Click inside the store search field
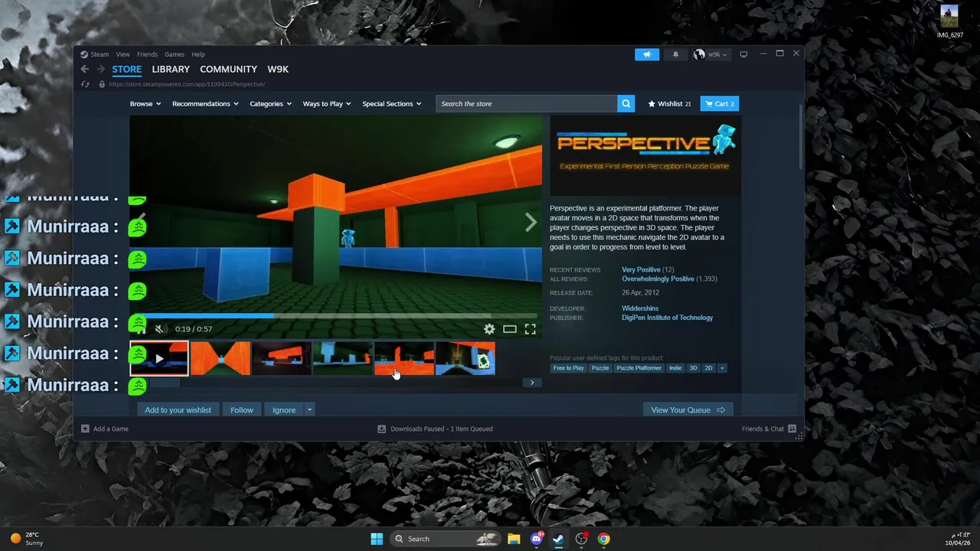This screenshot has height=551, width=980. tap(527, 103)
